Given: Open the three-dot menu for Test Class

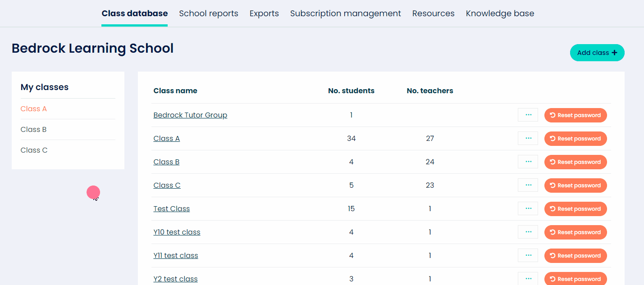Looking at the screenshot, I should [528, 208].
